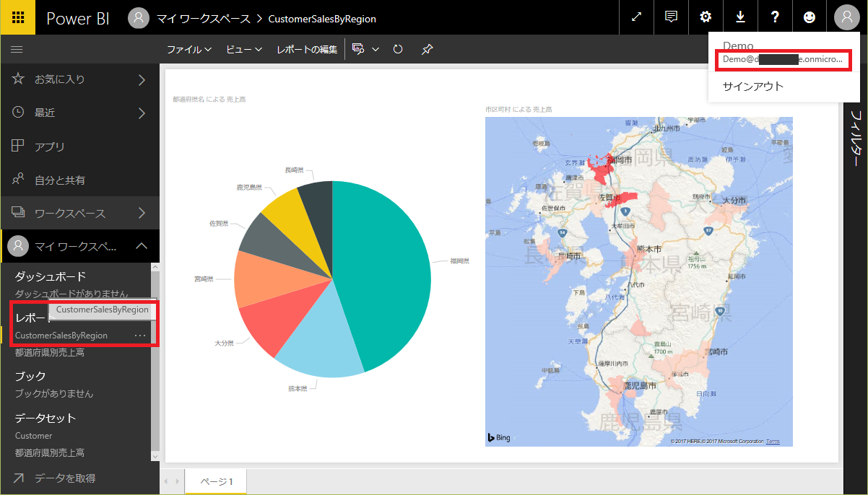This screenshot has width=868, height=495.
Task: Click the download arrow icon
Action: click(x=740, y=17)
